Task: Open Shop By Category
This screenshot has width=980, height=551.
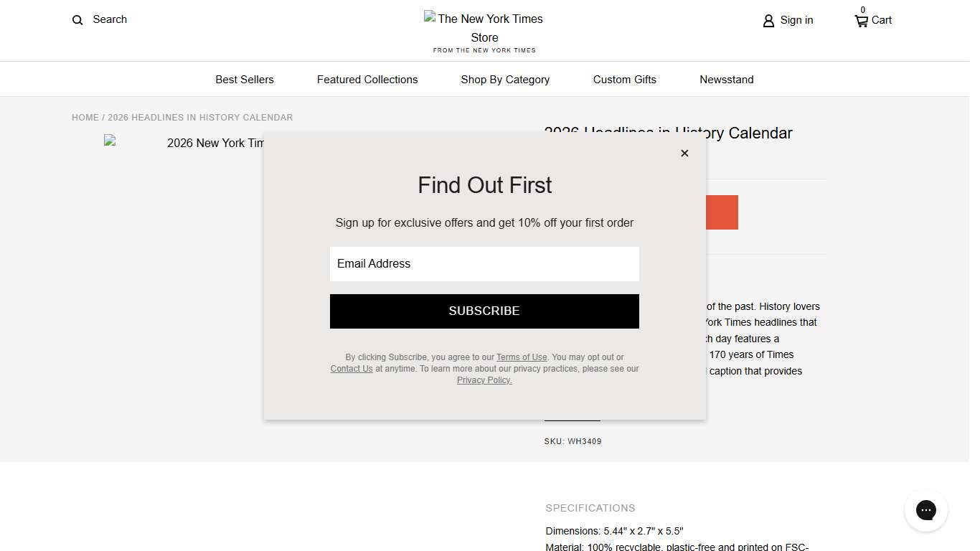Action: [x=505, y=79]
